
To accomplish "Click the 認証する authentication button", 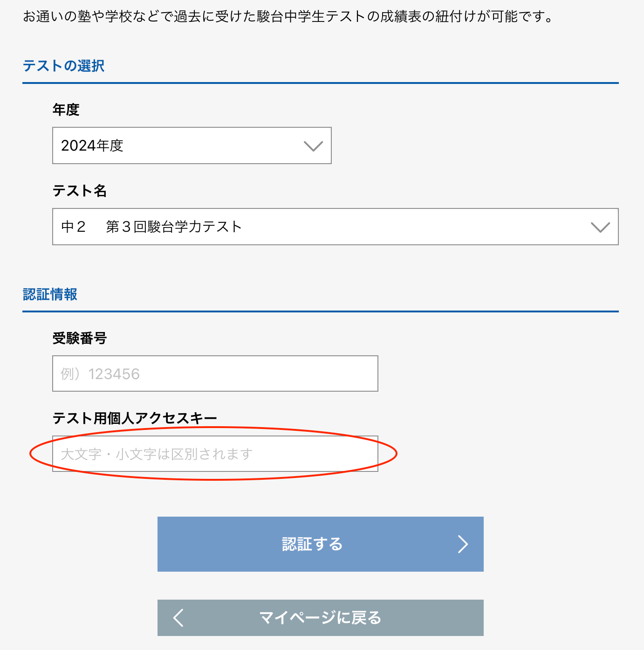I will pyautogui.click(x=321, y=544).
